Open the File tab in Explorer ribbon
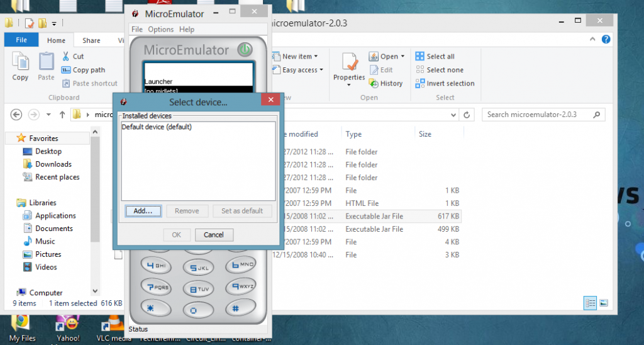 point(21,40)
